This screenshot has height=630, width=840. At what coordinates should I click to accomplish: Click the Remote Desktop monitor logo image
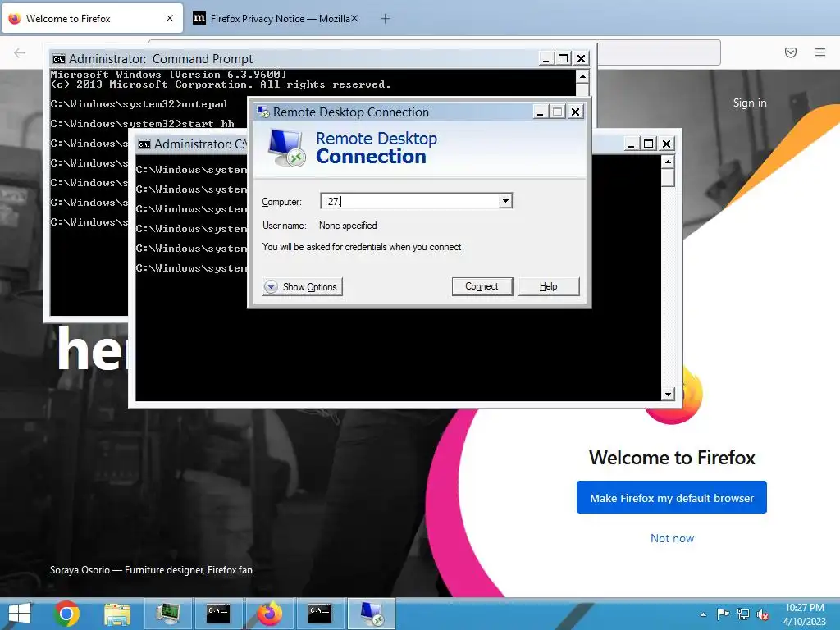coord(286,148)
